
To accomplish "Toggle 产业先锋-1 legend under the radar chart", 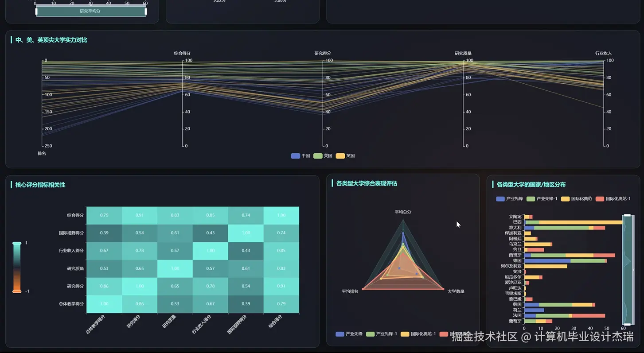I will coord(382,334).
